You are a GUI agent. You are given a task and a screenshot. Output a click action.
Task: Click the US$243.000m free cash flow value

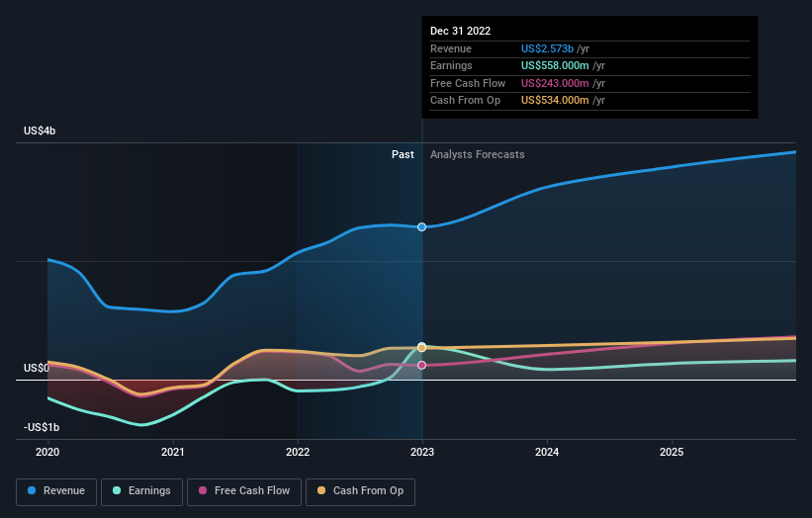(x=555, y=83)
